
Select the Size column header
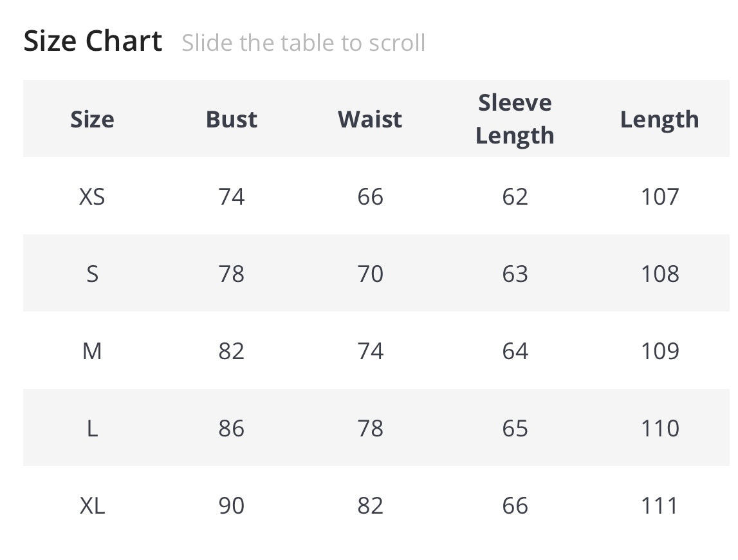[92, 120]
